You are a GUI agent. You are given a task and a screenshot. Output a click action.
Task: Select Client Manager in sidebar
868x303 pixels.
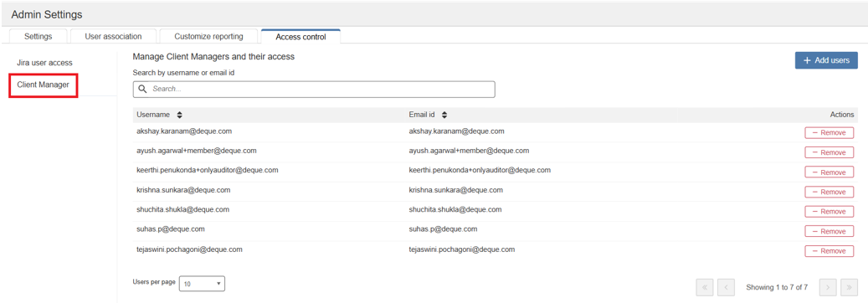(44, 85)
